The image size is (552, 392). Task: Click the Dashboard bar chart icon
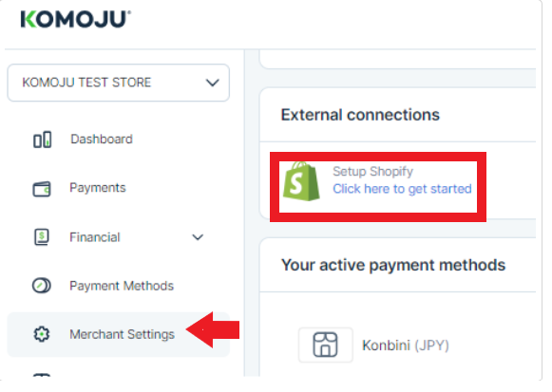coord(42,140)
